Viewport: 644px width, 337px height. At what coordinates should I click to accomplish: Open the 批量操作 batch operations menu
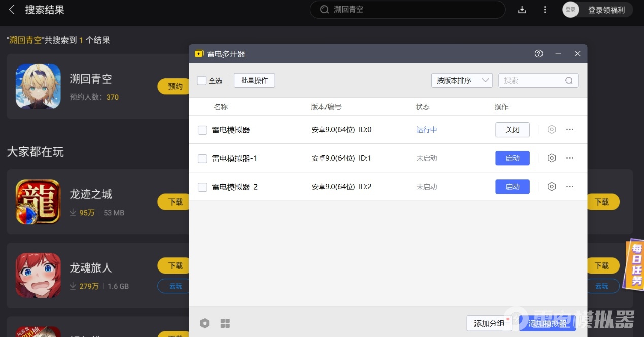point(254,81)
